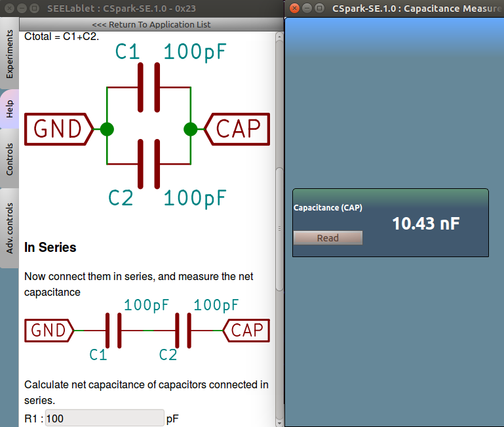The width and height of the screenshot is (504, 427).
Task: Click the scrollbar up arrow
Action: pos(279,36)
